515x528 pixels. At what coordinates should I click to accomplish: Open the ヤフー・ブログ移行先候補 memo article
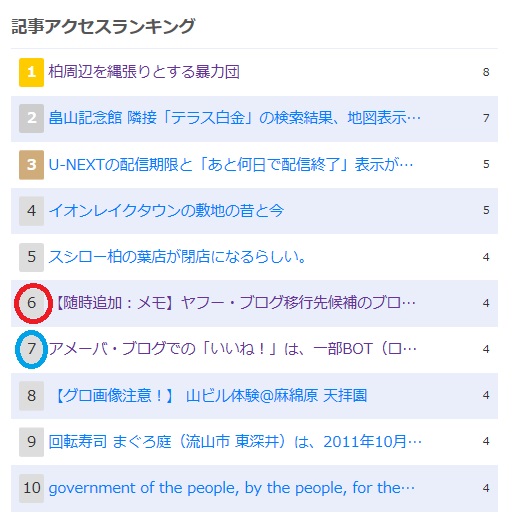pyautogui.click(x=232, y=303)
